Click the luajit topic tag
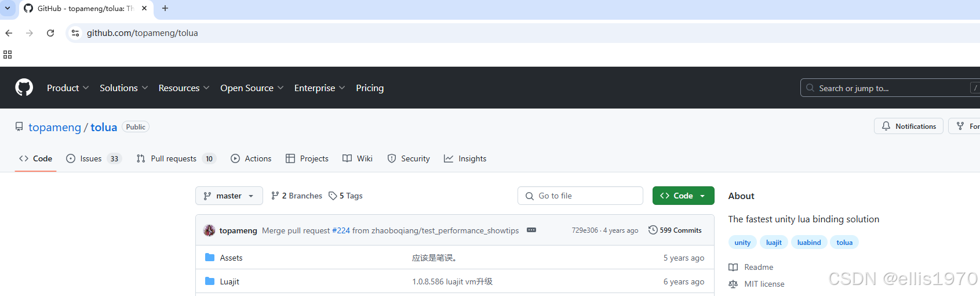980x296 pixels. coord(774,243)
